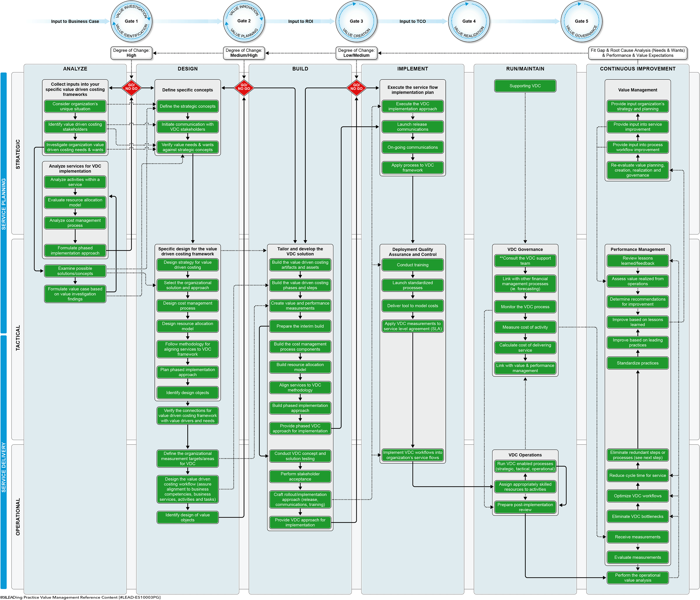Select Measure cost of activity box
The width and height of the screenshot is (700, 600).
click(525, 327)
